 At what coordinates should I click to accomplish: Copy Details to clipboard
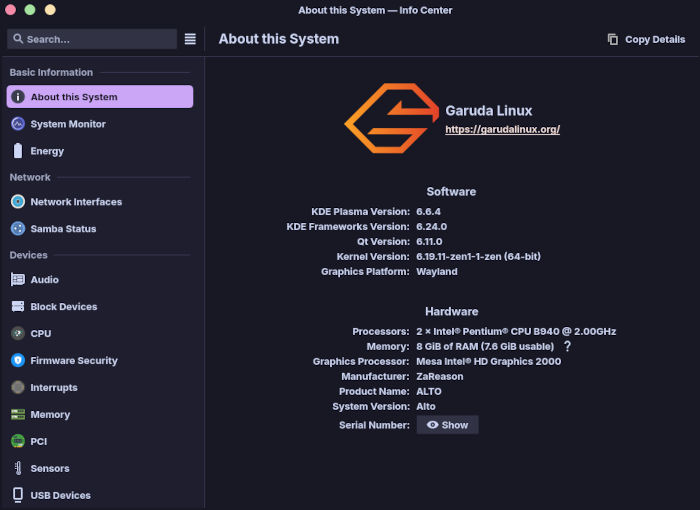(646, 39)
